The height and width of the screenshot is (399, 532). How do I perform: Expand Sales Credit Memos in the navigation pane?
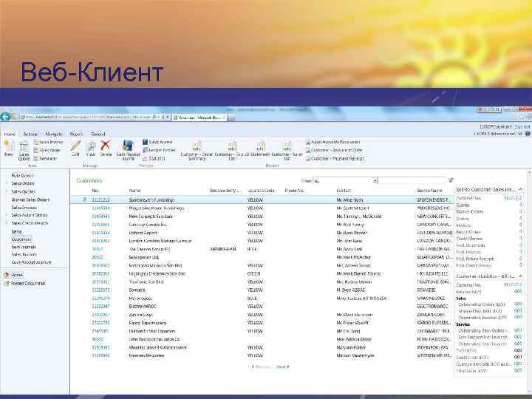6,223
